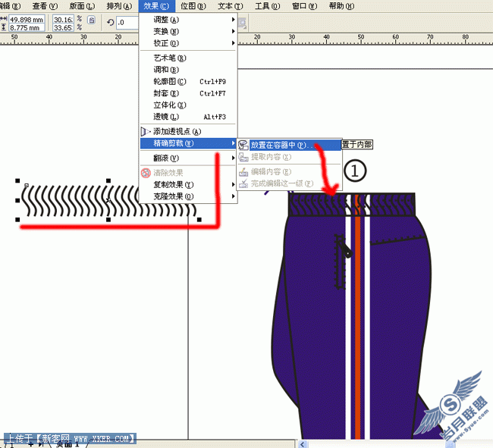Expand the 翻滚(V) submenu
Screen dimensions: 493x448
click(x=188, y=158)
